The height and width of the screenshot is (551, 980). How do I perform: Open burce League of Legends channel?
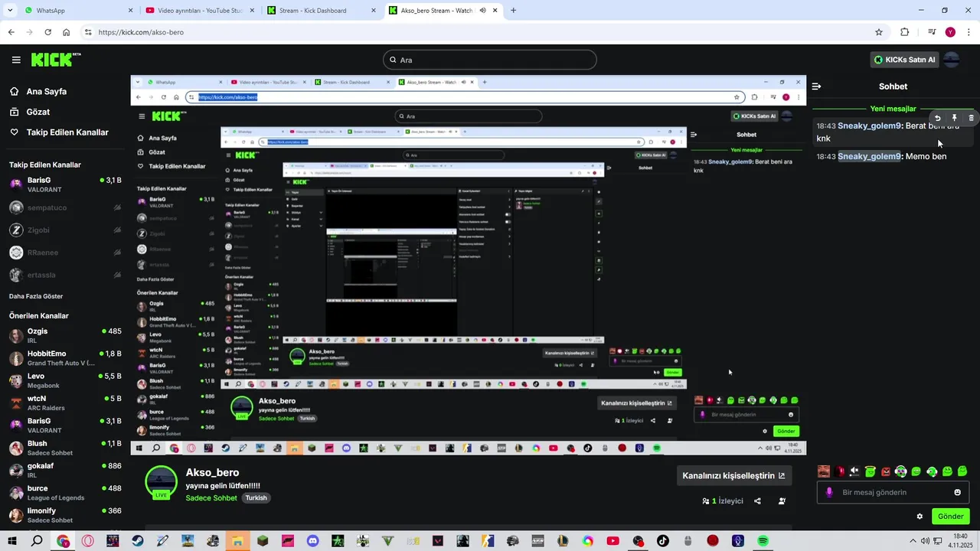tap(65, 493)
